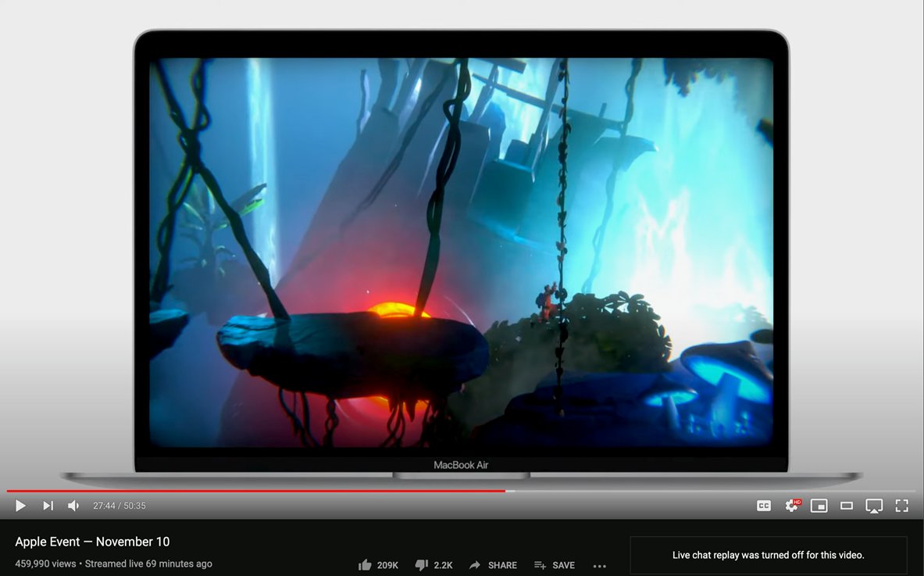Mute the video with speaker icon
Viewport: 924px width, 576px height.
[73, 506]
